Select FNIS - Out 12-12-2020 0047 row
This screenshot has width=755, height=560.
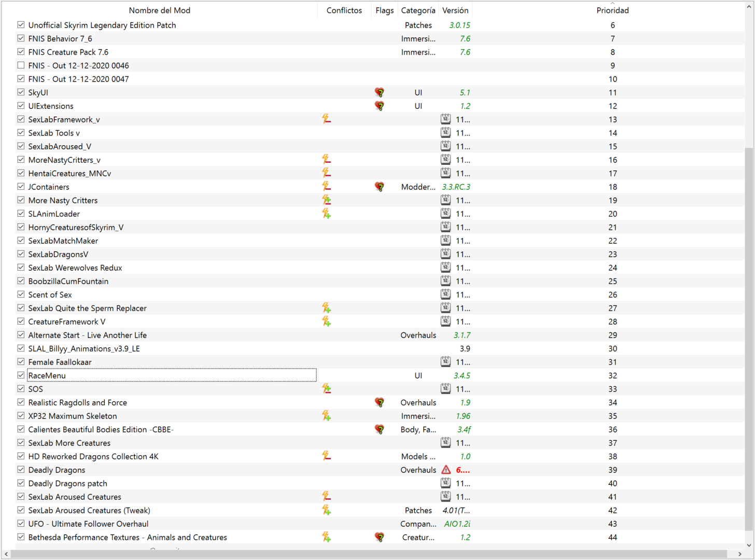[x=373, y=79]
